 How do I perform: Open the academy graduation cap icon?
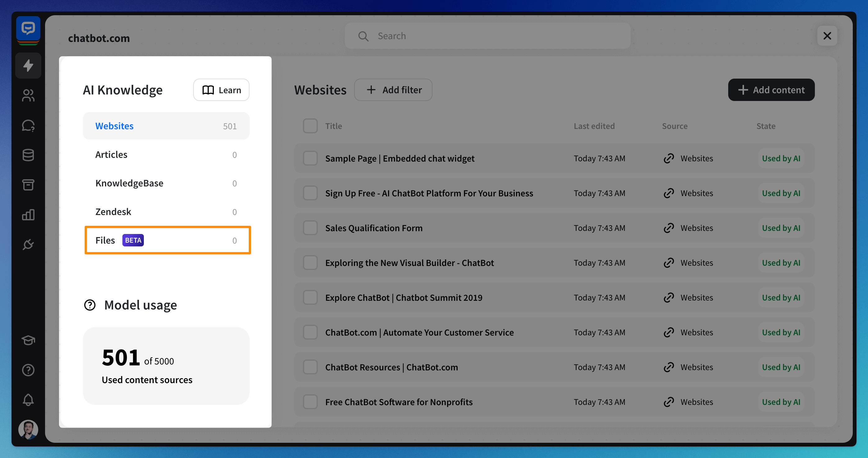pos(28,340)
